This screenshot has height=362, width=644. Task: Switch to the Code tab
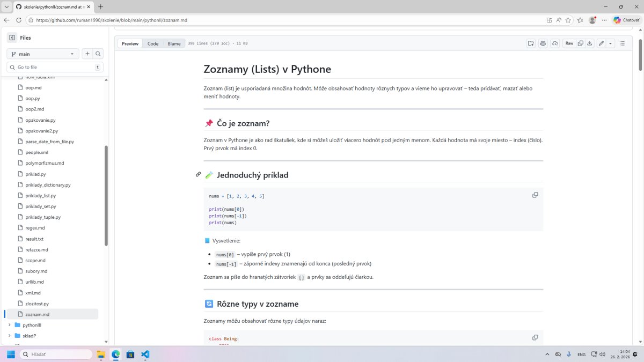pos(153,43)
